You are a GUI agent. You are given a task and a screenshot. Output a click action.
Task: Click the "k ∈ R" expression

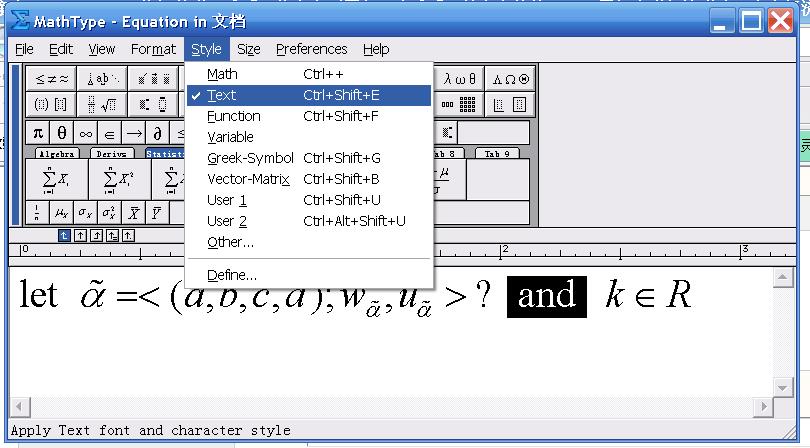pyautogui.click(x=648, y=295)
